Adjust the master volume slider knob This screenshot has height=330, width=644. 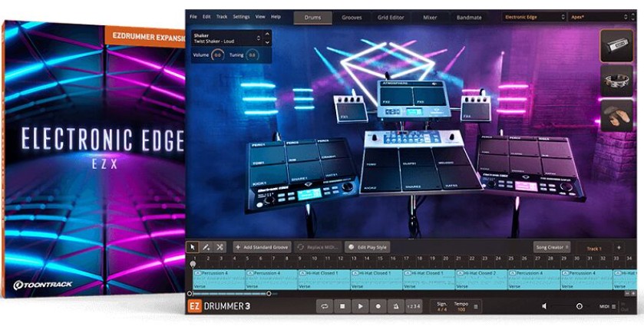click(x=579, y=306)
